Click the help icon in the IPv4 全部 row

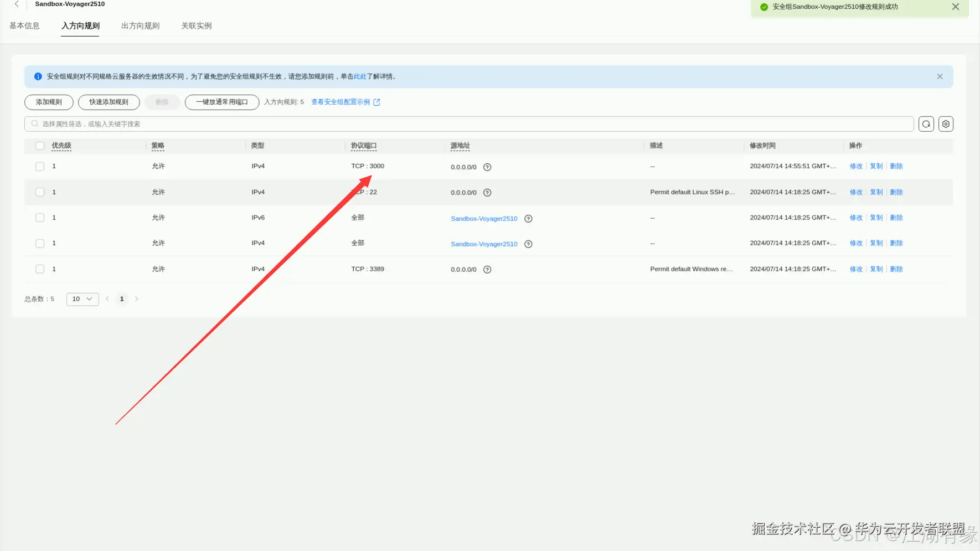click(x=528, y=244)
